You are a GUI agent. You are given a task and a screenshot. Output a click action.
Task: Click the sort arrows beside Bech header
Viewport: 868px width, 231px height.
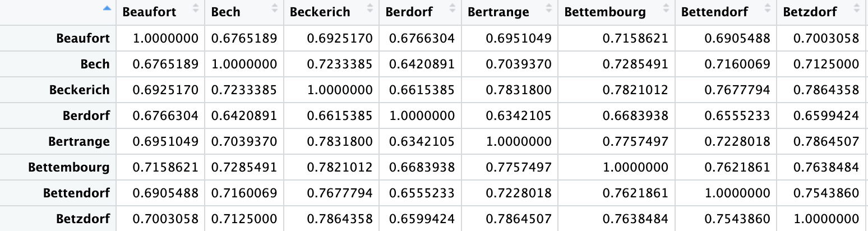[x=275, y=8]
